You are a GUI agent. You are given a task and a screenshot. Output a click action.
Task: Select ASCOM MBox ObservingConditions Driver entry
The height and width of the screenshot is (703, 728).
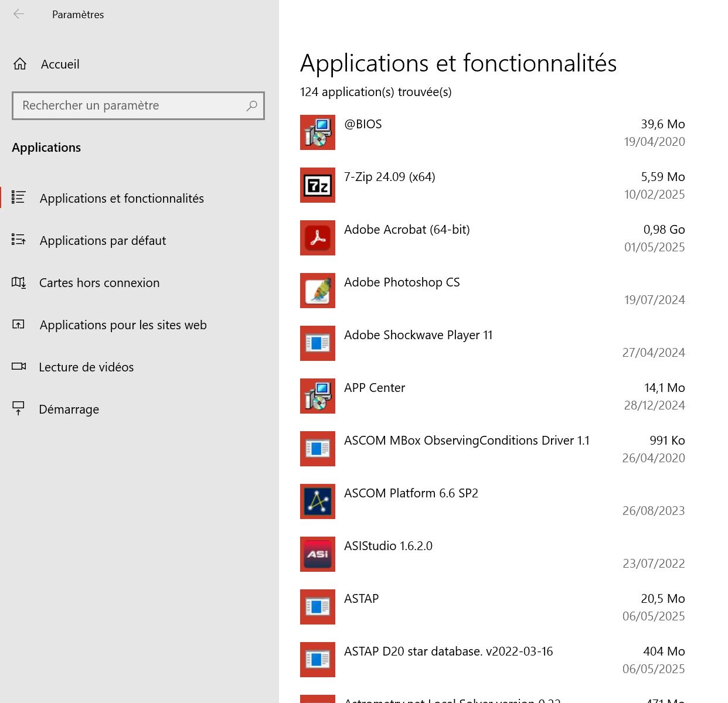coord(467,441)
